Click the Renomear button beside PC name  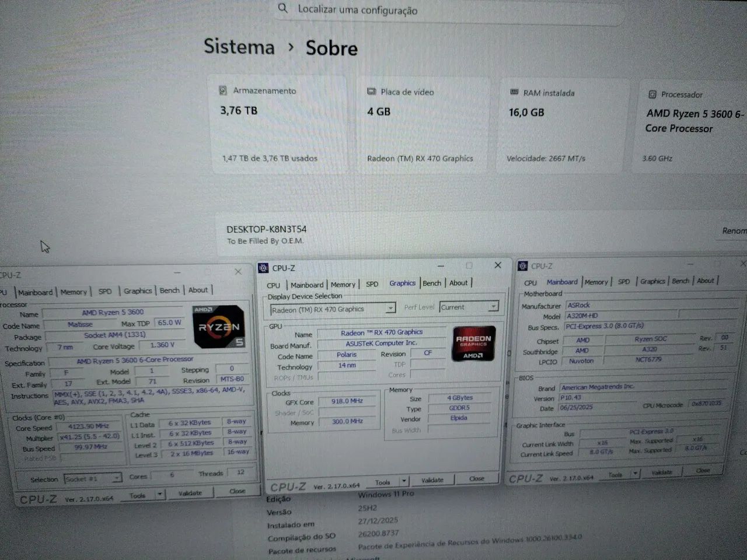coord(734,231)
